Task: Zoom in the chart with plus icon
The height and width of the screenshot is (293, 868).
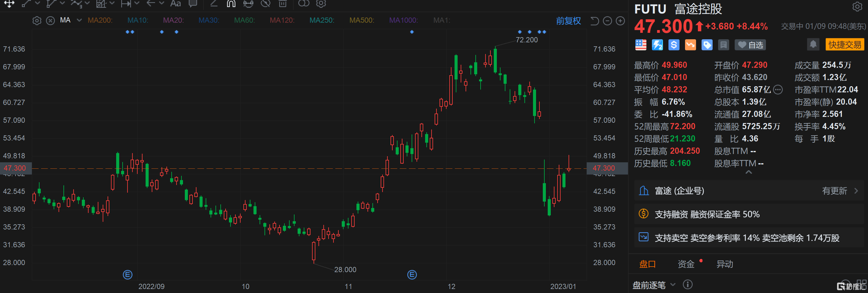Action: pyautogui.click(x=620, y=21)
